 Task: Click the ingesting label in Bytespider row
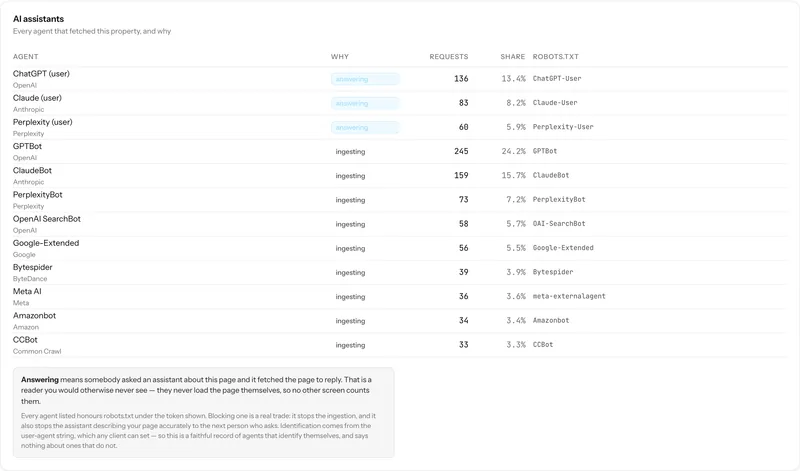click(351, 272)
